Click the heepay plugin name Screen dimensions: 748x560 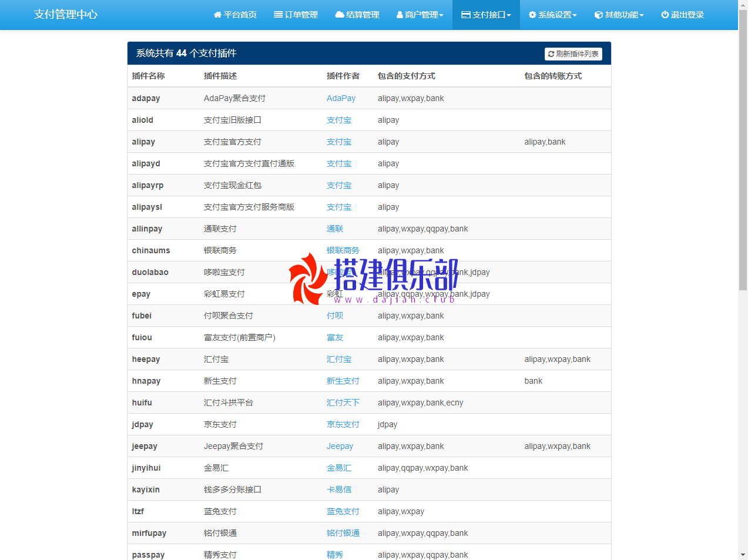click(x=146, y=359)
